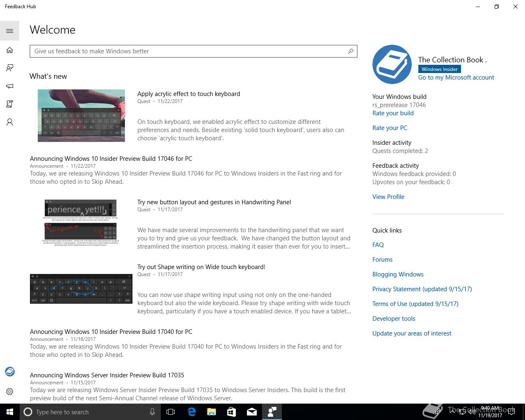Click Rate your PC link
This screenshot has height=420, width=525.
tap(390, 128)
